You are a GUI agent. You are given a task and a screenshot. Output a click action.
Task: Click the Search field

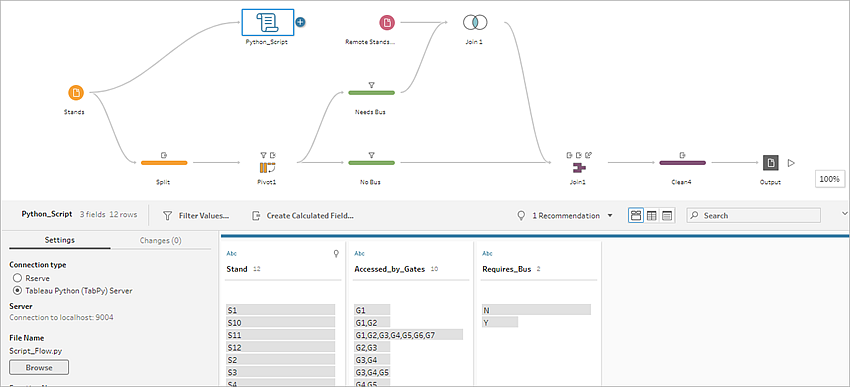coord(754,216)
